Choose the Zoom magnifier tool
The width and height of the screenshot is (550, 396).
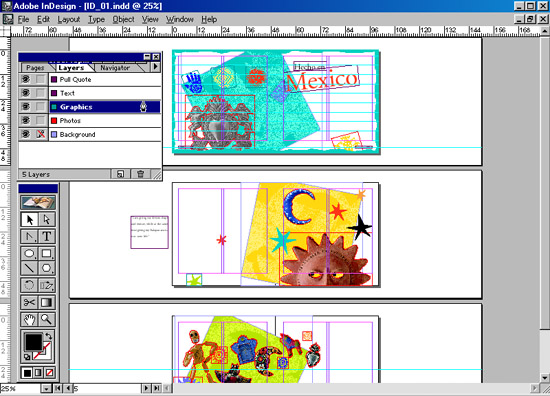pyautogui.click(x=46, y=319)
